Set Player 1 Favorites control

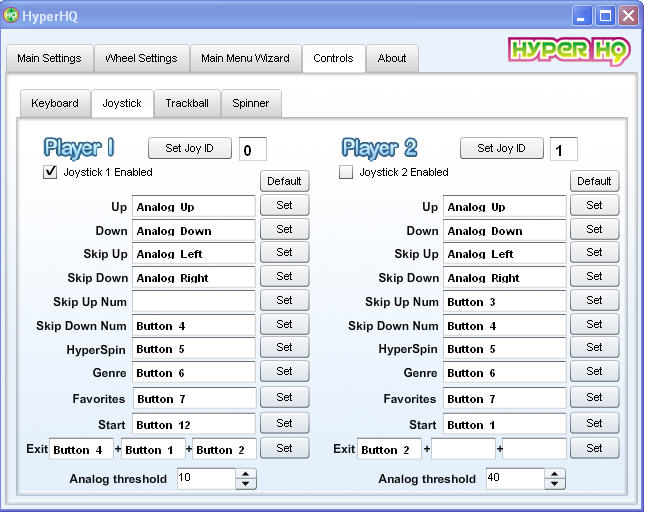click(284, 397)
